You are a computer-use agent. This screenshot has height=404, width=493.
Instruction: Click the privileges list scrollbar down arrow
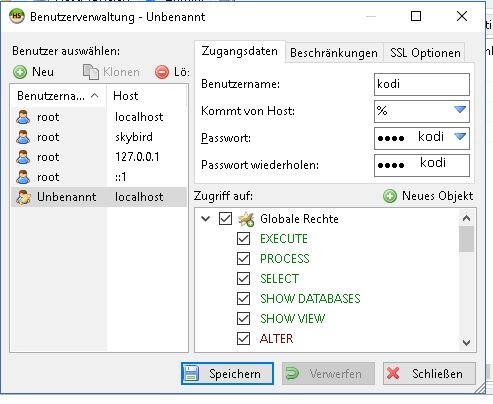tap(466, 343)
